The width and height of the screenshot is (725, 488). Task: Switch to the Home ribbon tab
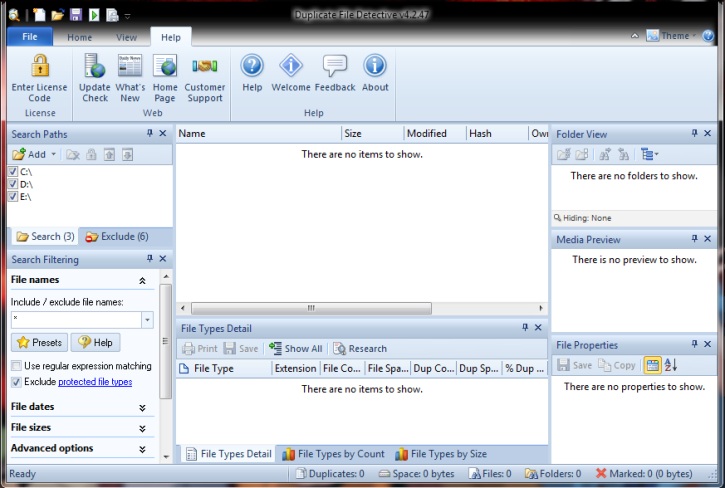(80, 37)
